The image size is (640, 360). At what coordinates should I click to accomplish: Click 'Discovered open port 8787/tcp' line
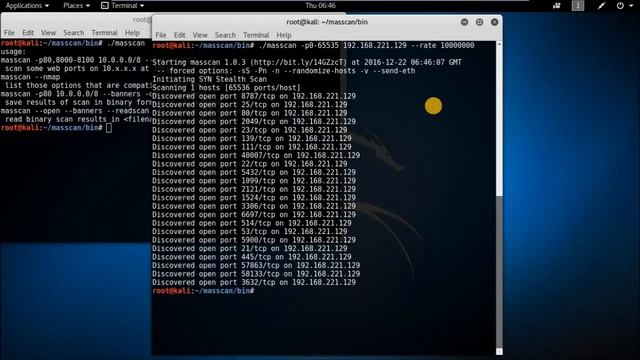pyautogui.click(x=254, y=96)
